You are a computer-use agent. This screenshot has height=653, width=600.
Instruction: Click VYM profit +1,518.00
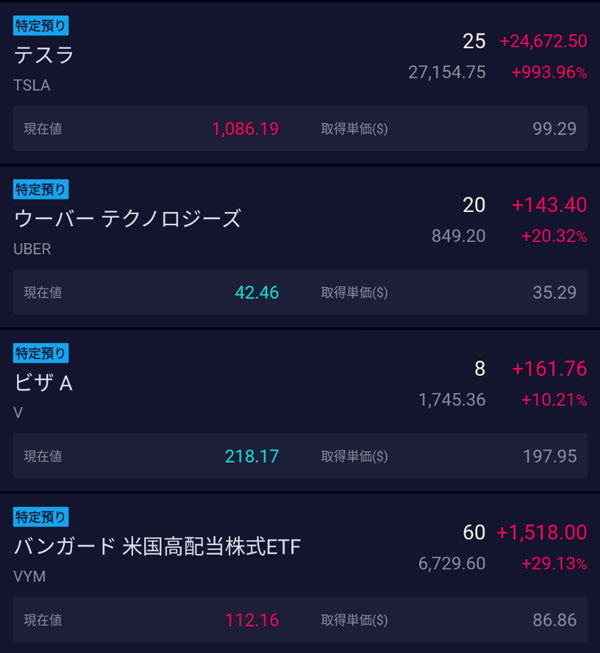(x=541, y=533)
